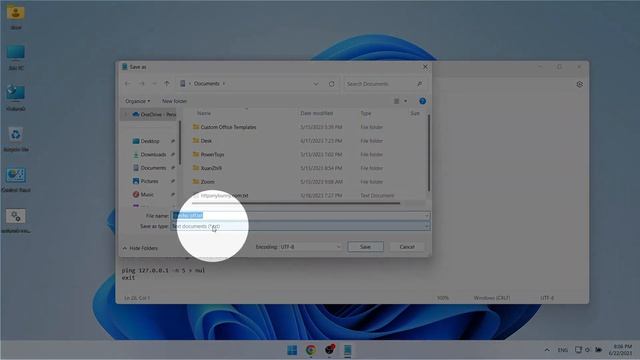Open the Windows Start menu
Screen dimensions: 640x360
point(292,350)
